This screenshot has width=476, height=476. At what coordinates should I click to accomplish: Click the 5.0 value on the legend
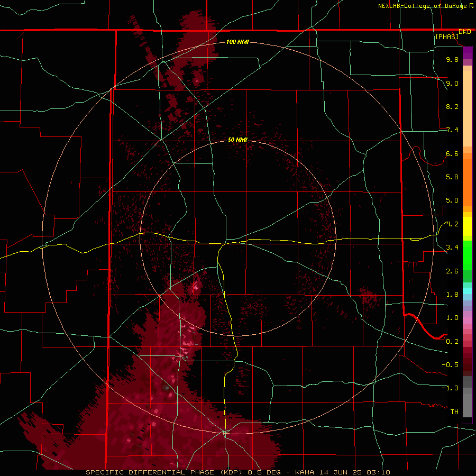click(x=452, y=200)
